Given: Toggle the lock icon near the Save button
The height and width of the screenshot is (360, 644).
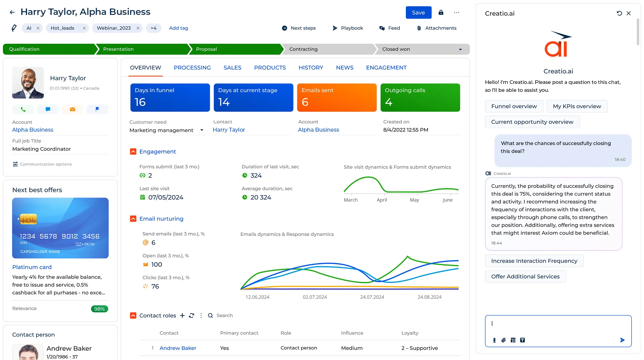Looking at the screenshot, I should [441, 12].
